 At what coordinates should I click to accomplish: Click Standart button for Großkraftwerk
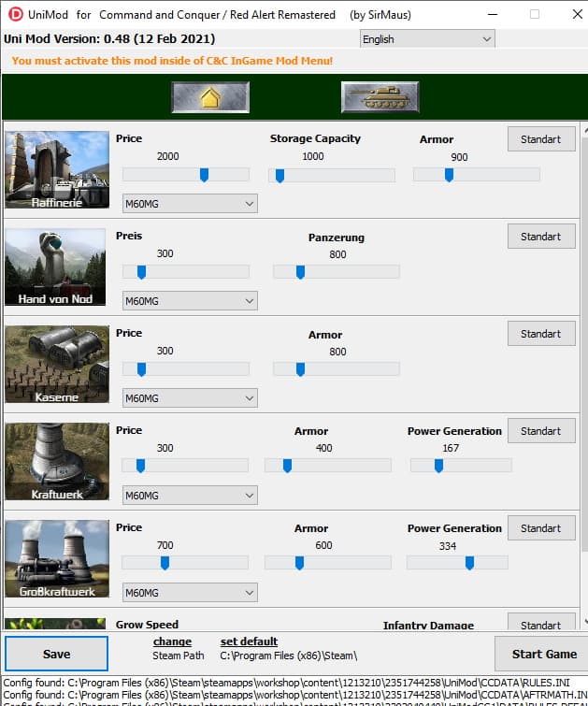coord(541,528)
